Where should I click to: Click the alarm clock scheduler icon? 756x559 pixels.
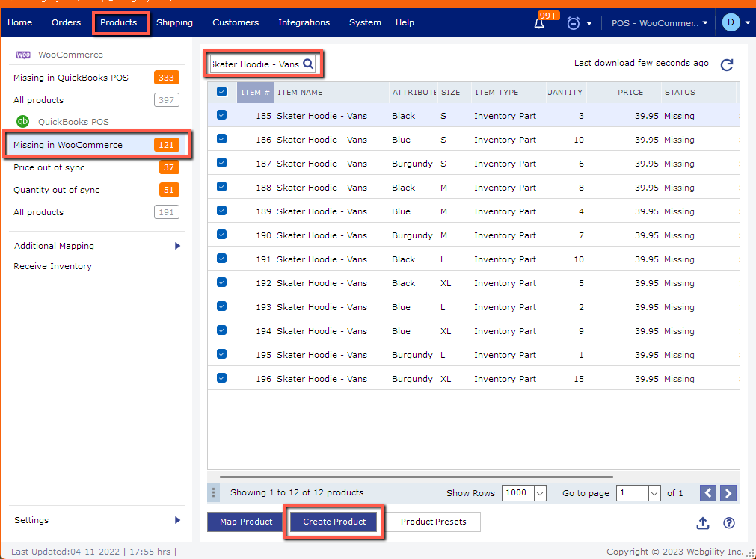(x=574, y=23)
